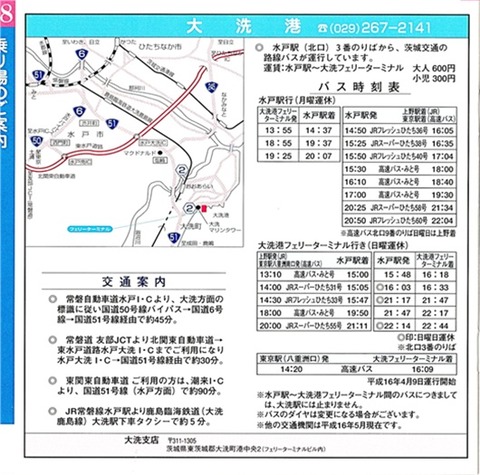This screenshot has width=480, height=475.
Task: Click the page number 8 tab
Action: [x=7, y=14]
